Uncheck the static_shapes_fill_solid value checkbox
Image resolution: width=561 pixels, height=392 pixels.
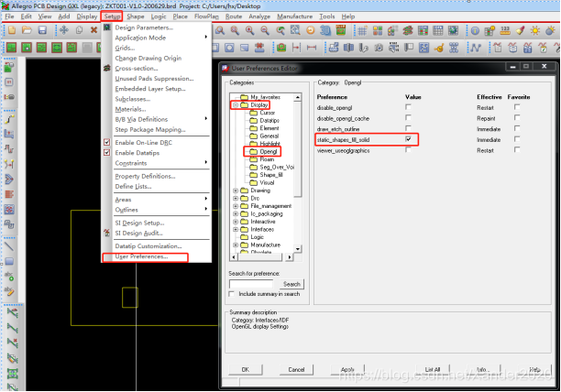click(408, 139)
